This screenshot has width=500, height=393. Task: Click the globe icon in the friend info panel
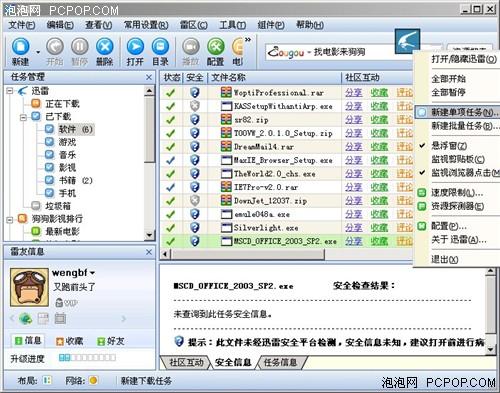point(25,319)
